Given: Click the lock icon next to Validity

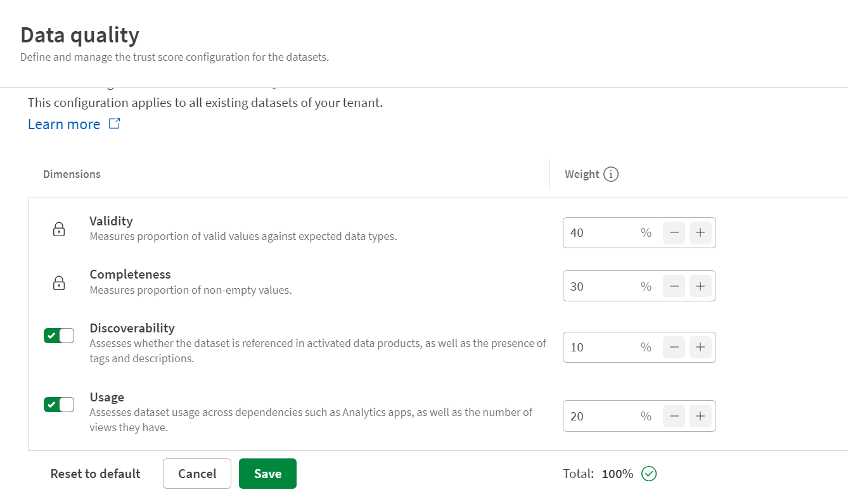Looking at the screenshot, I should tap(58, 229).
